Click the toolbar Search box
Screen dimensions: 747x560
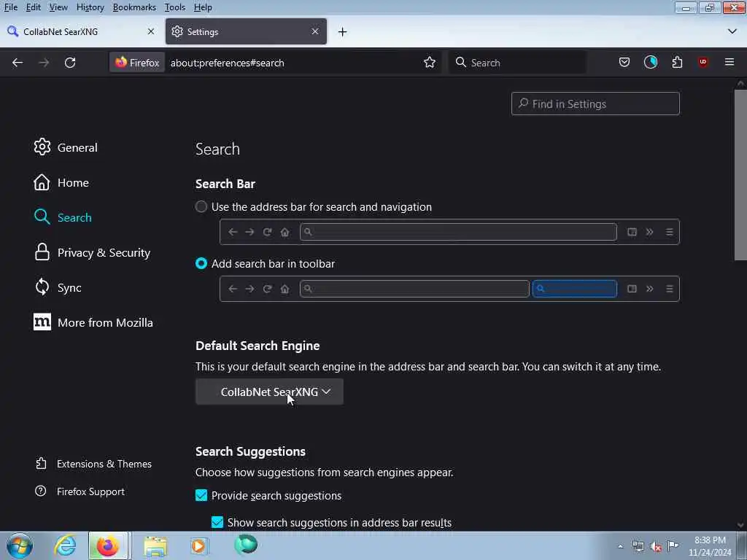click(x=517, y=63)
